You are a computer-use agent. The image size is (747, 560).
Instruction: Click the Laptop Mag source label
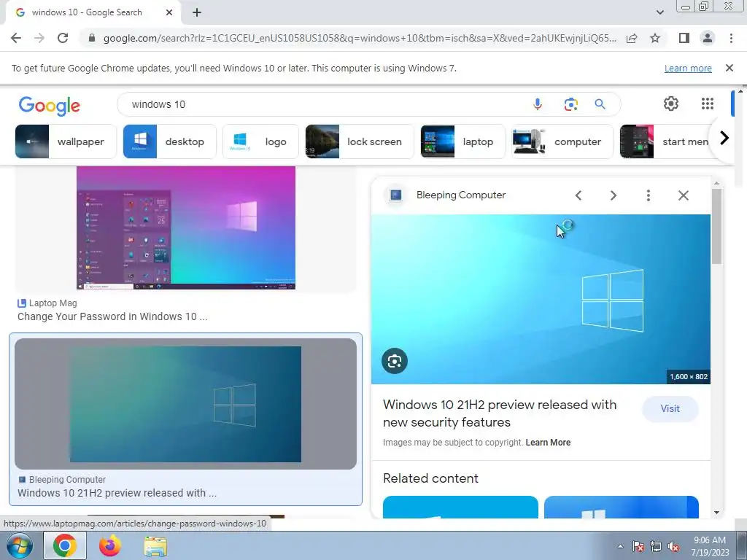(x=53, y=303)
